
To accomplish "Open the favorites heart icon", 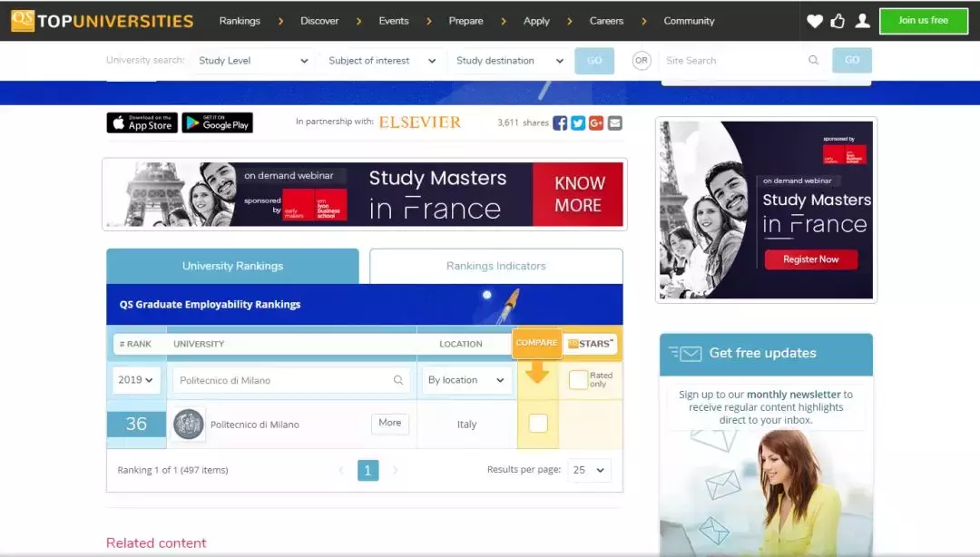I will pos(814,21).
